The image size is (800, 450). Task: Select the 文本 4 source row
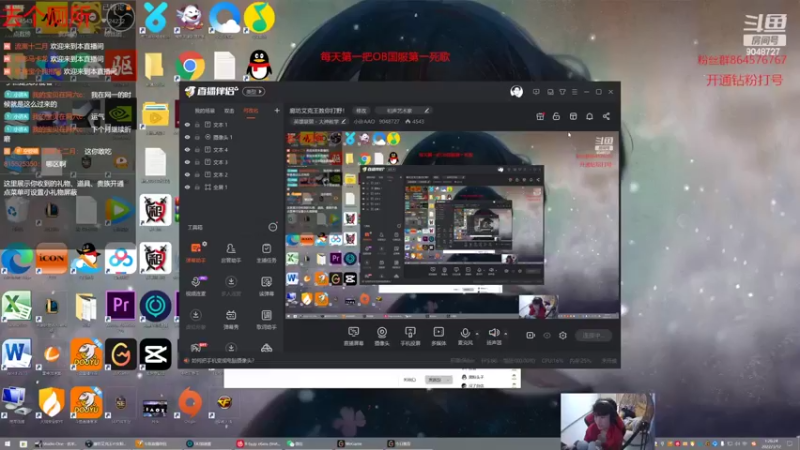point(232,150)
